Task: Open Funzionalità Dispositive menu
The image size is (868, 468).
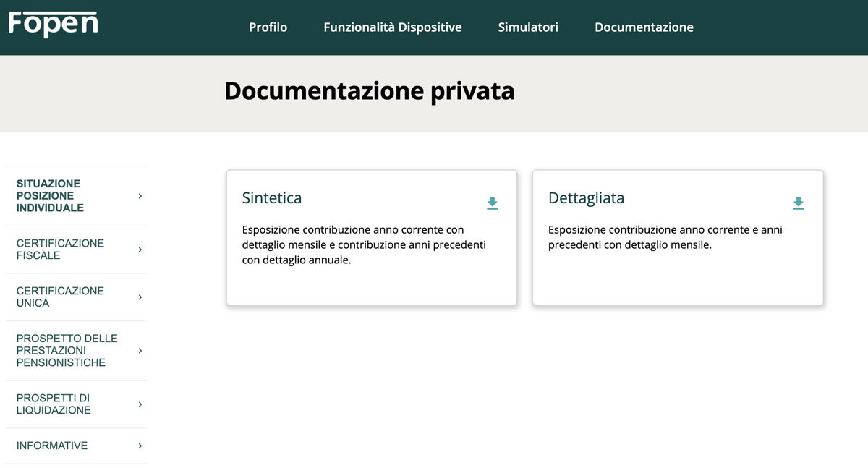Action: [393, 27]
